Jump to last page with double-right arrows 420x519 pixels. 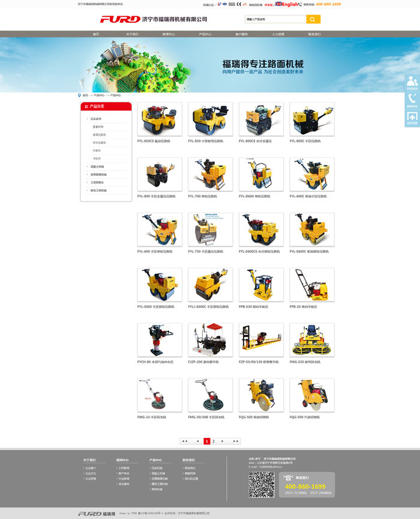coord(235,442)
